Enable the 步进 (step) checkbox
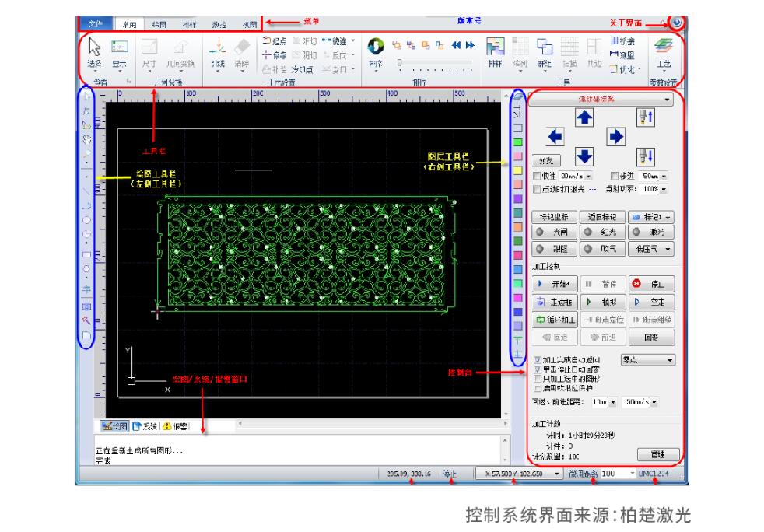The height and width of the screenshot is (532, 764). (x=615, y=176)
